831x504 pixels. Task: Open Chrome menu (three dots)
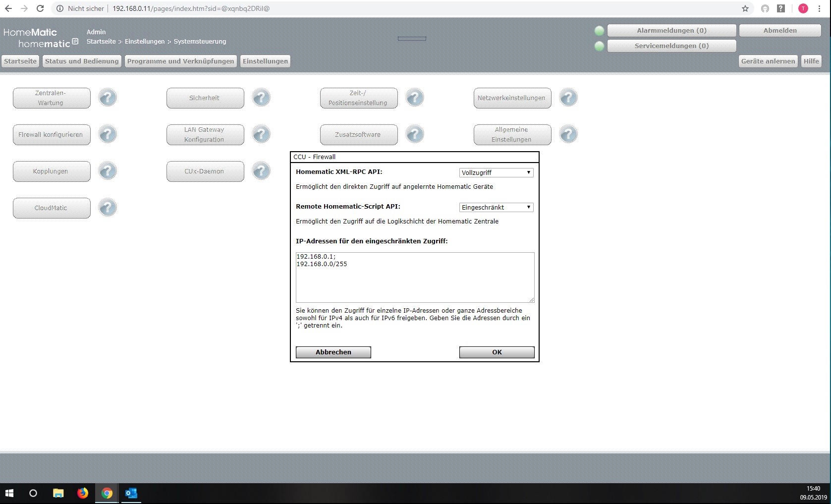point(820,8)
